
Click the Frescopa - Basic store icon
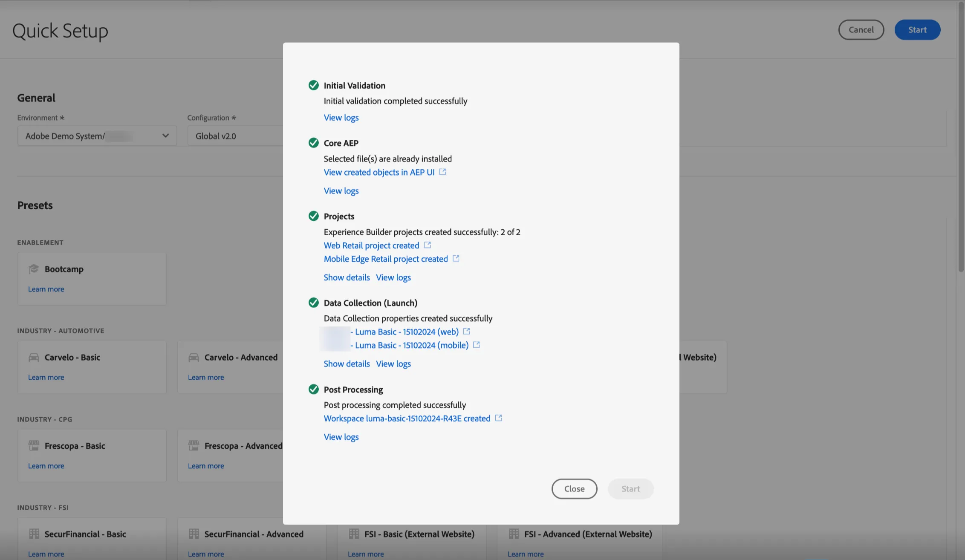[34, 446]
